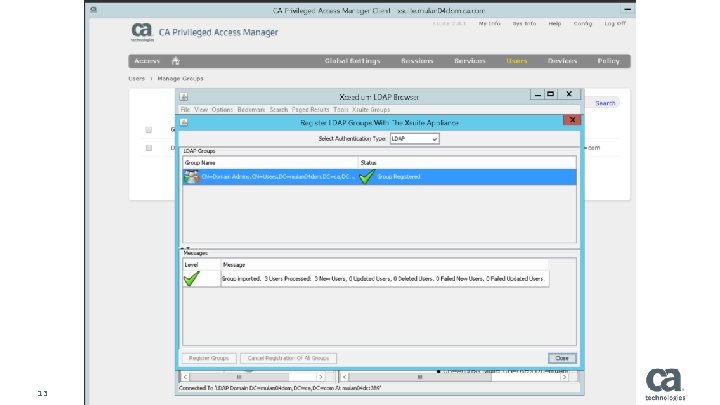Click the users group icon in the Domain Admins row

[191, 177]
